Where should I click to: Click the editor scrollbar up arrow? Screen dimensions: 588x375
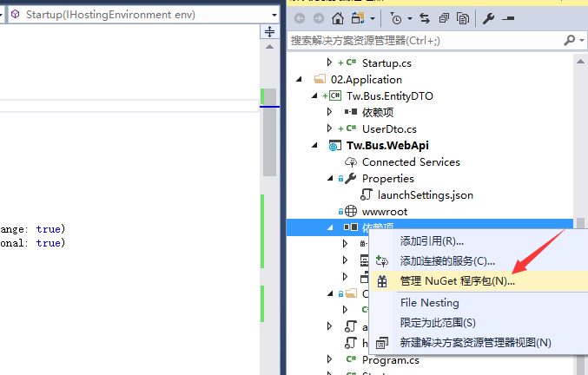point(269,47)
